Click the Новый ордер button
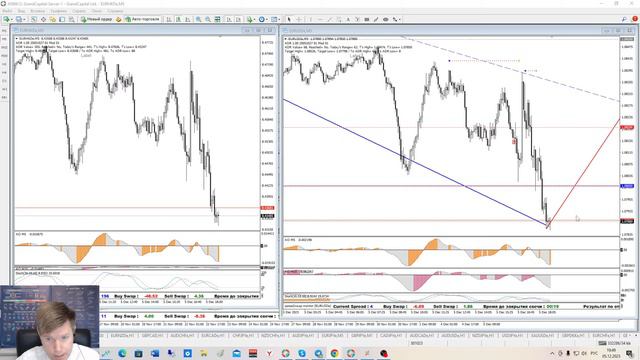Image resolution: width=640 pixels, height=360 pixels. click(x=96, y=19)
